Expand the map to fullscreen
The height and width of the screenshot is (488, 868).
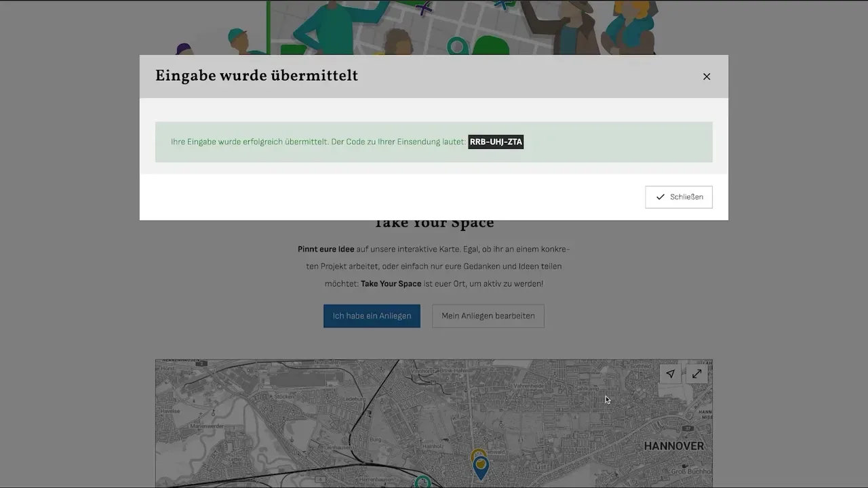click(x=697, y=373)
